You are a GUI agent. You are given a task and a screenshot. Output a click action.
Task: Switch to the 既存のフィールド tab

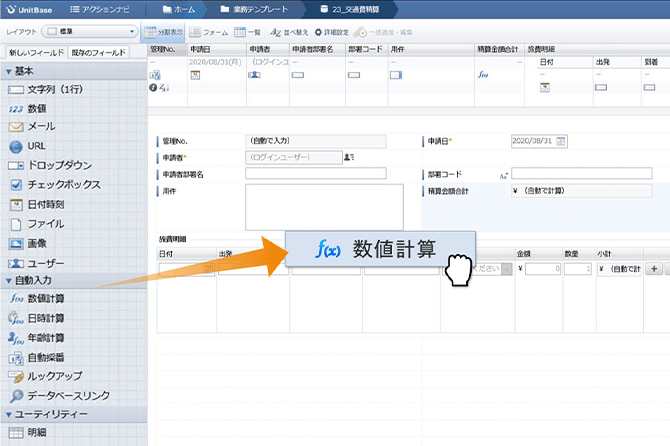(98, 53)
